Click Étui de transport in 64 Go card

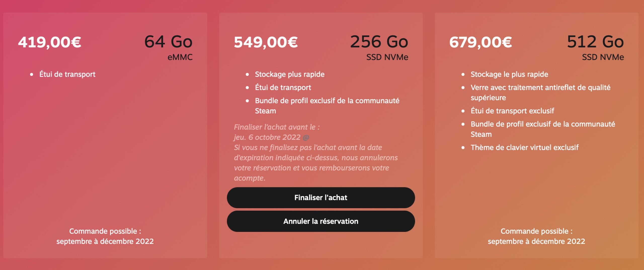click(x=67, y=74)
